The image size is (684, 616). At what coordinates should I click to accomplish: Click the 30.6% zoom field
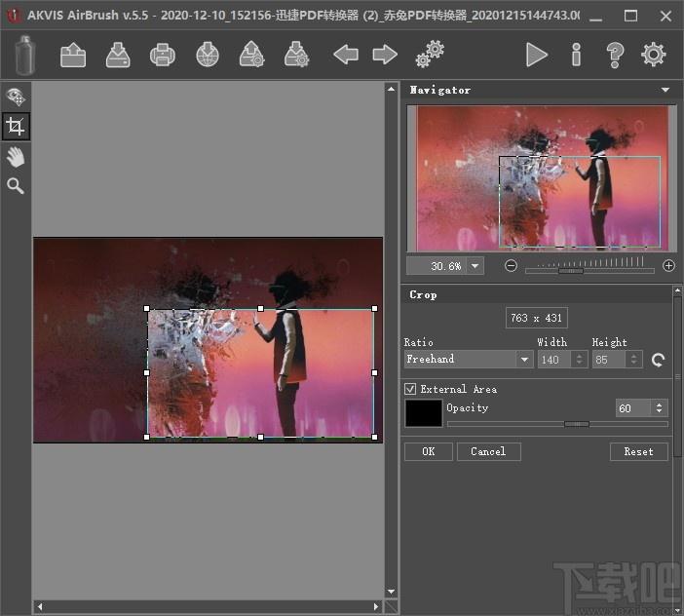coord(437,266)
